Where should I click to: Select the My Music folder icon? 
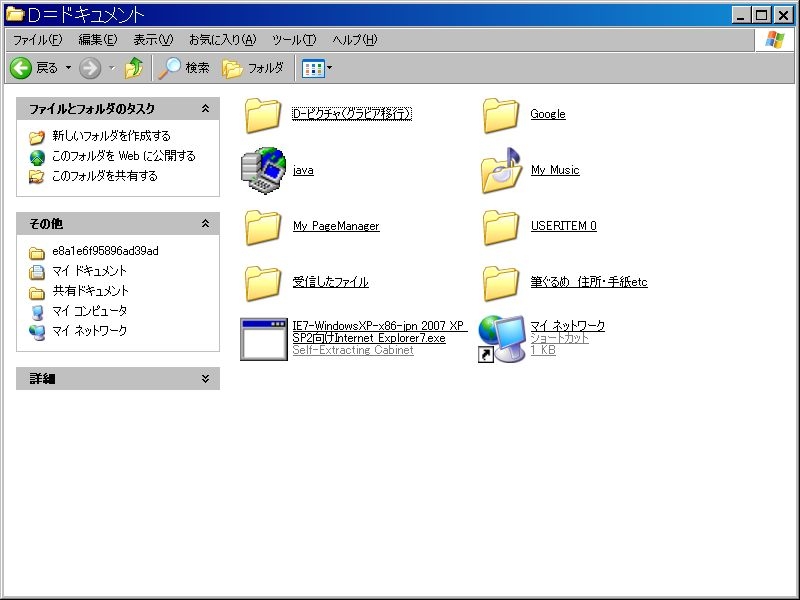point(501,171)
